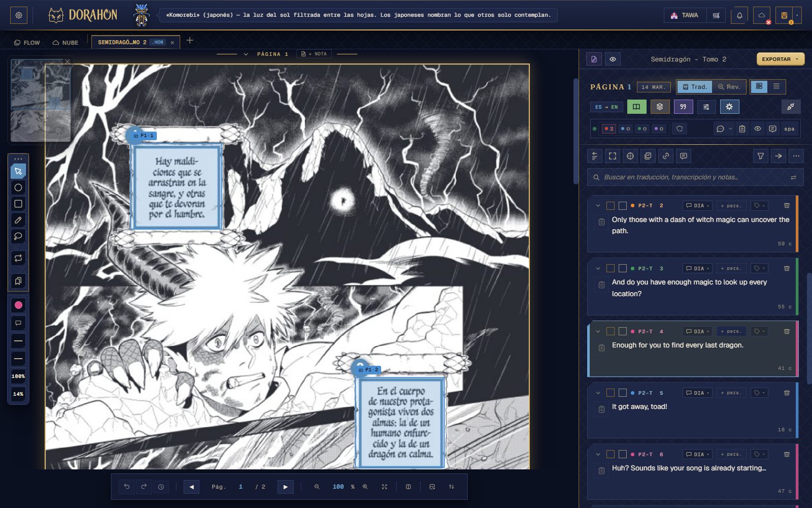Click the filter funnel icon
The width and height of the screenshot is (812, 508).
coord(761,156)
